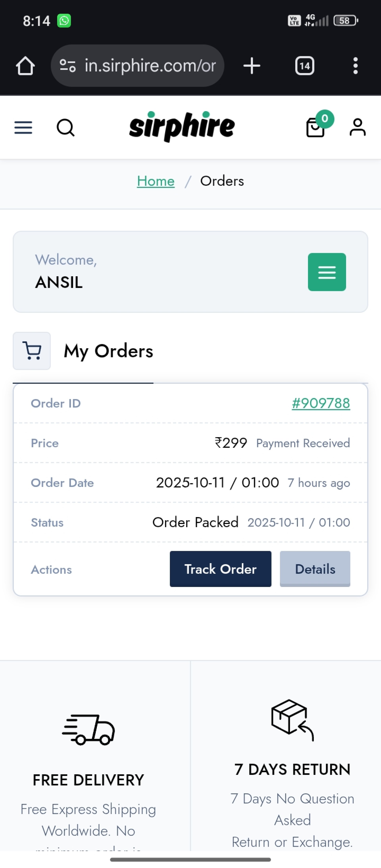Open site settings icon in address bar
The image size is (381, 868).
coord(67,66)
